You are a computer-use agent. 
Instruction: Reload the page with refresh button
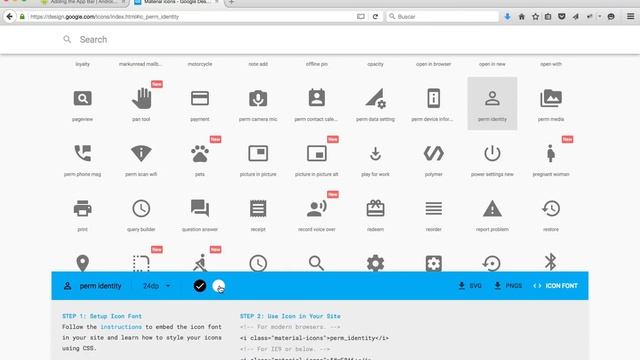(375, 17)
